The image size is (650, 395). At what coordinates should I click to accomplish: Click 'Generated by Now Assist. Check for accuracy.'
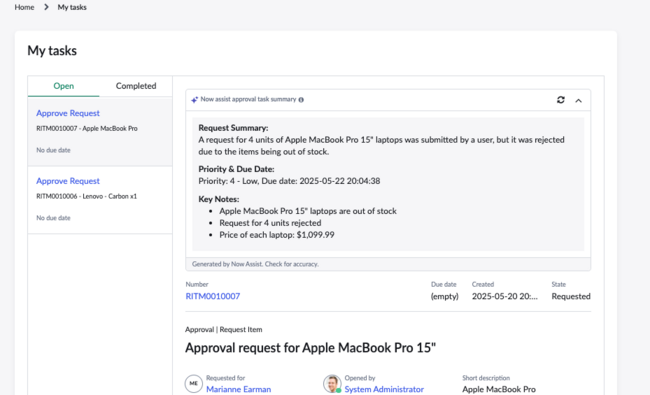[255, 264]
